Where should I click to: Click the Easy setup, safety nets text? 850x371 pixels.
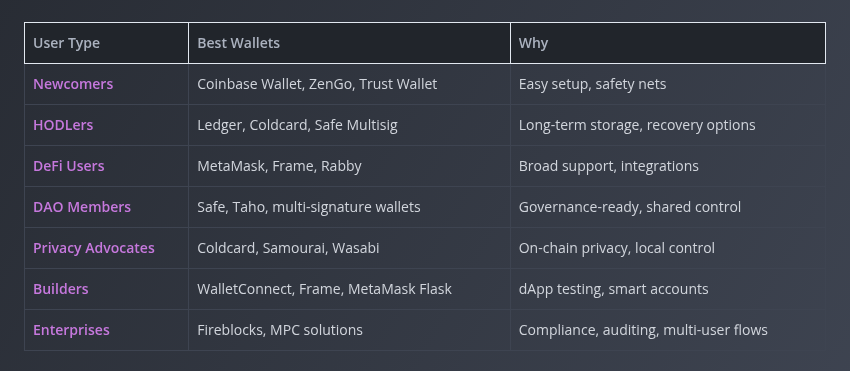[593, 84]
